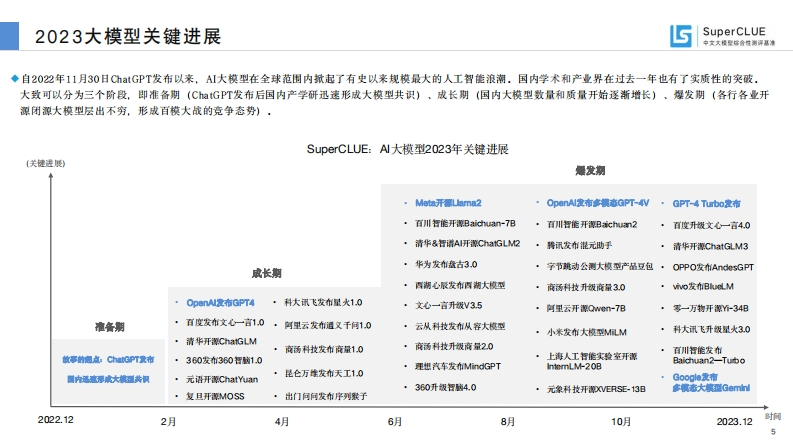Select the entry 零一万物开源Yi-34B
793x446 pixels.
pos(711,308)
